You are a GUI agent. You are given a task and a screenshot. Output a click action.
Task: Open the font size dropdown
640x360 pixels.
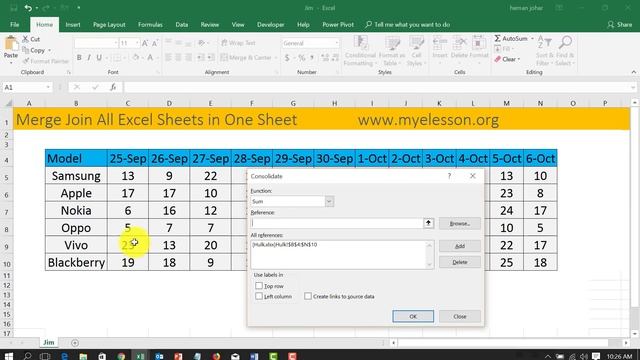[137, 43]
